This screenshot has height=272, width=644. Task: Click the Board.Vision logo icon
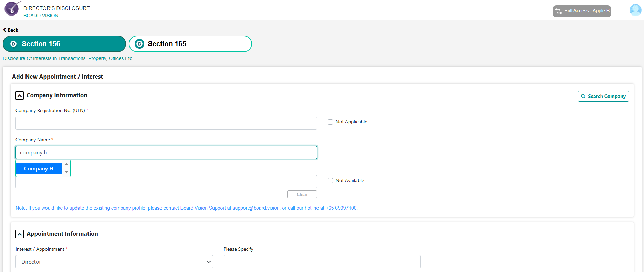click(12, 9)
